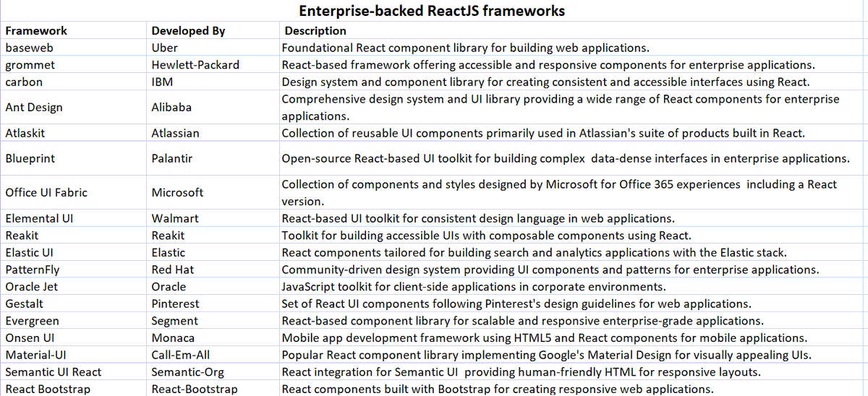
Task: Select the 'Hewlett-Packard' cell
Action: pyautogui.click(x=213, y=64)
